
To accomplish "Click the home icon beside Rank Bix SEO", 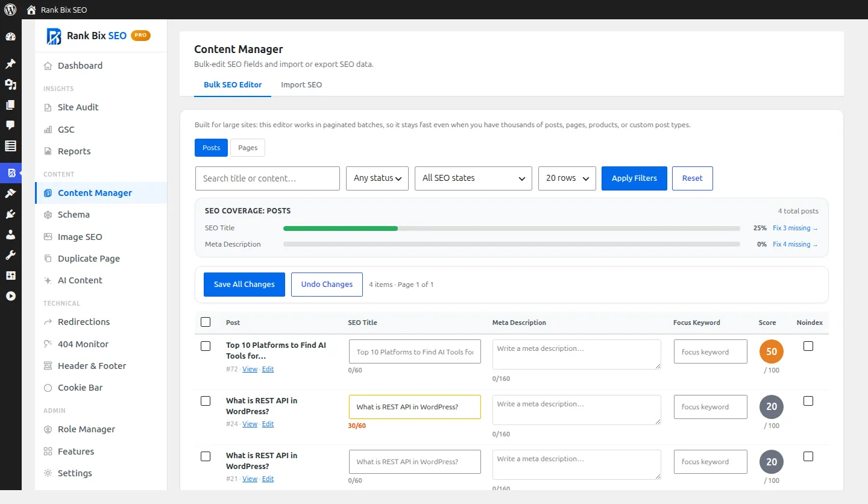I will (31, 10).
